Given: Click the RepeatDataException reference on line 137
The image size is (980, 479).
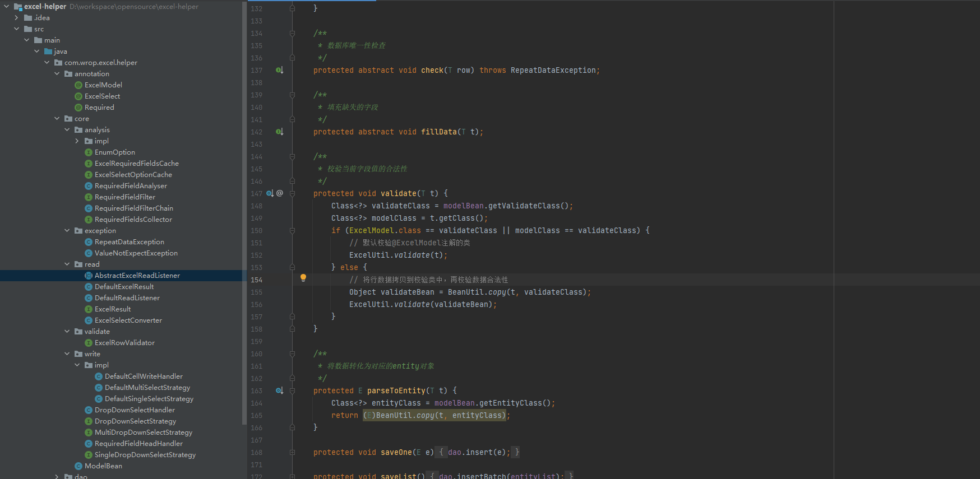Looking at the screenshot, I should (x=553, y=70).
